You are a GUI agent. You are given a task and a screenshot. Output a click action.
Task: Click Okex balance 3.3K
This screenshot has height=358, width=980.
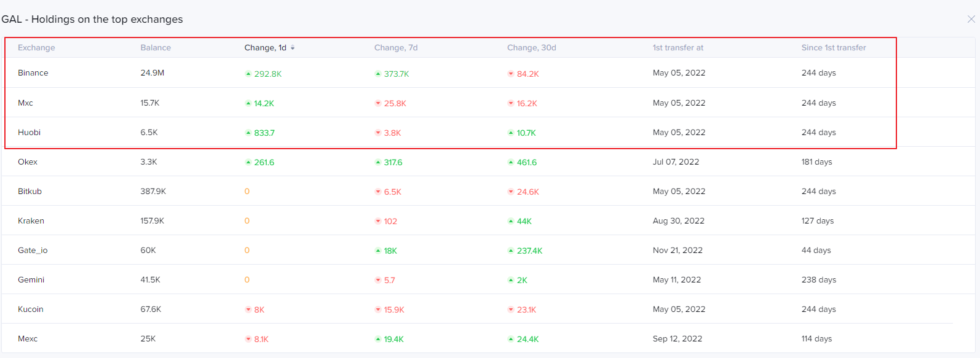149,161
